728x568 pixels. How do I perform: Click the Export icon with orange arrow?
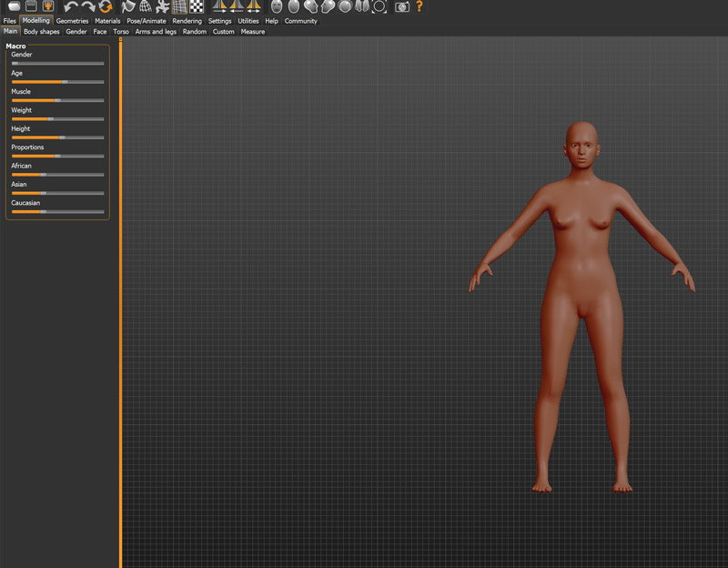pos(47,6)
